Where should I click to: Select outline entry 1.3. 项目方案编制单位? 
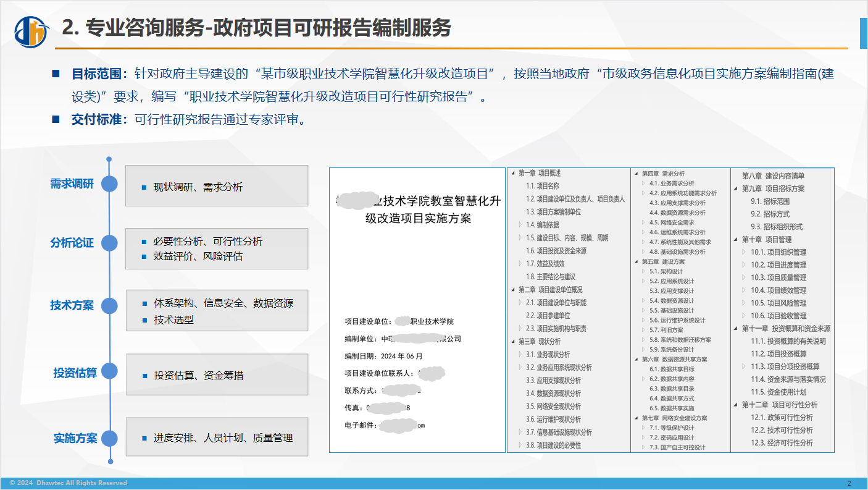554,212
